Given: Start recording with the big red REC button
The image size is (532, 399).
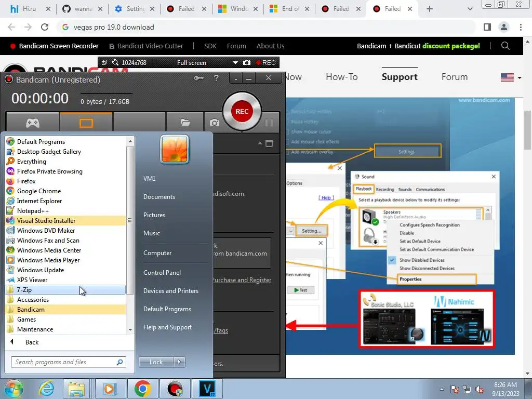Looking at the screenshot, I should [242, 111].
